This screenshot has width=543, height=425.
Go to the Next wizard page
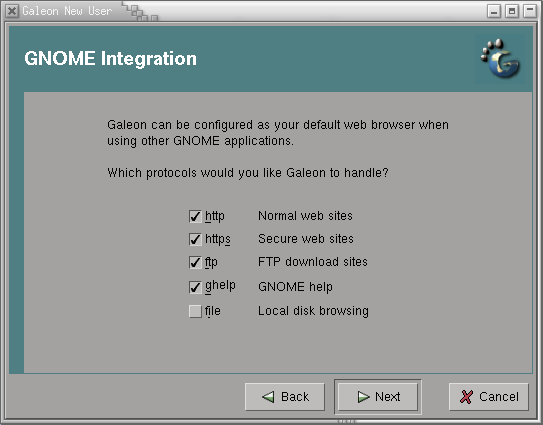tap(378, 397)
